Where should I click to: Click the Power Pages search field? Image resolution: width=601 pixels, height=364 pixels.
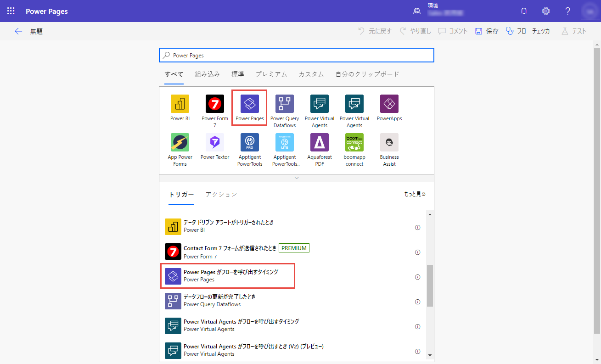pos(297,55)
